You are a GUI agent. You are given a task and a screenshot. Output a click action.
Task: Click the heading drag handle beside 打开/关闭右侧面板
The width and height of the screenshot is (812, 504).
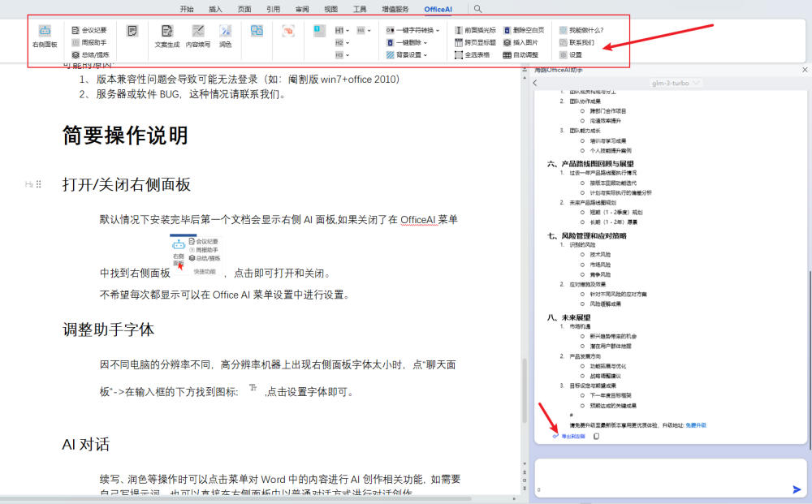39,184
